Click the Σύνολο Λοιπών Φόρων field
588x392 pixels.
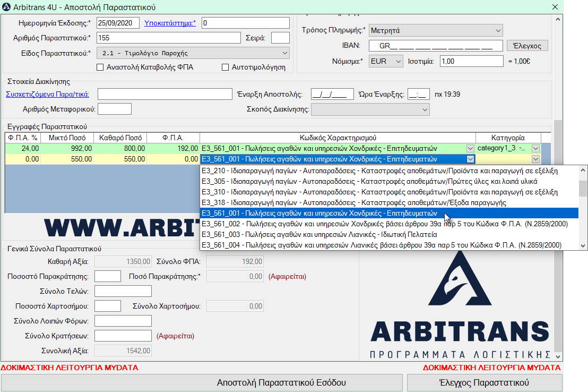(123, 321)
